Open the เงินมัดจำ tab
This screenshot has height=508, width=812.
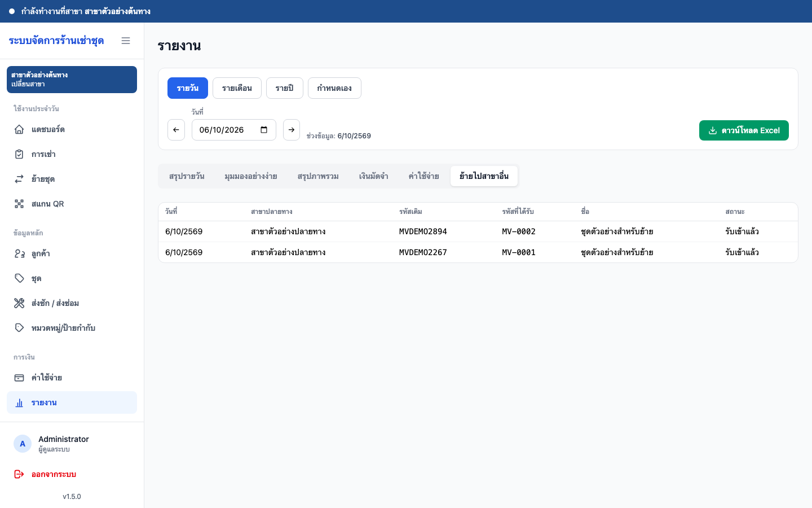tap(374, 176)
